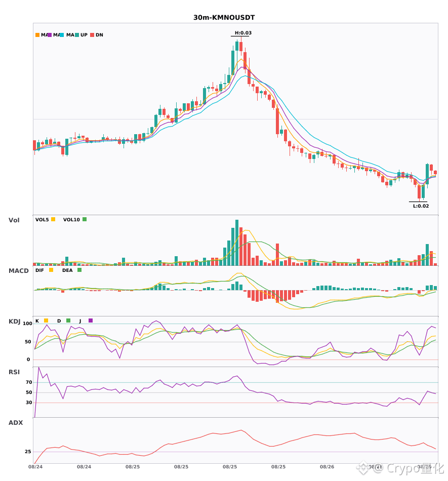Viewport: 448px width, 481px height.
Task: Click the yellow DIF legend swatch
Action: tap(51, 270)
